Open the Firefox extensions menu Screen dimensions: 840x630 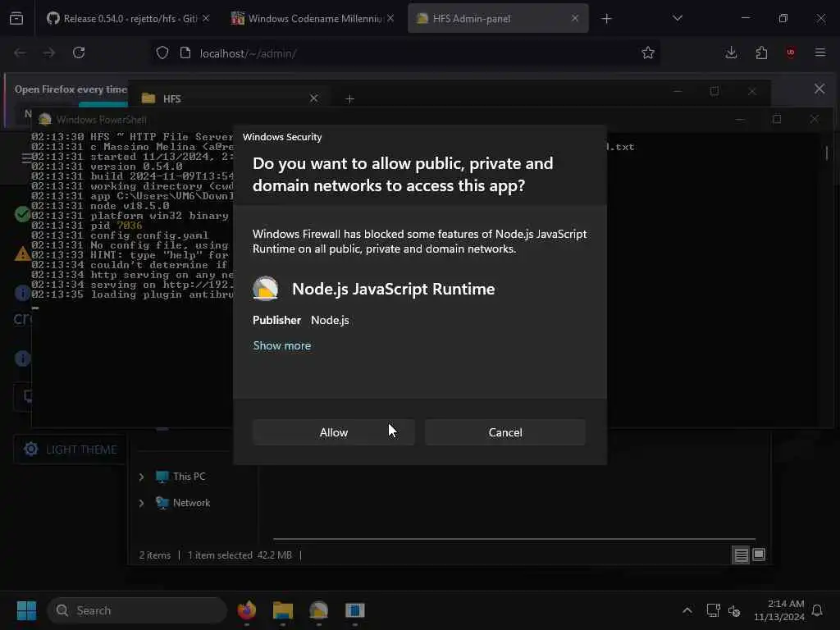[x=761, y=52]
